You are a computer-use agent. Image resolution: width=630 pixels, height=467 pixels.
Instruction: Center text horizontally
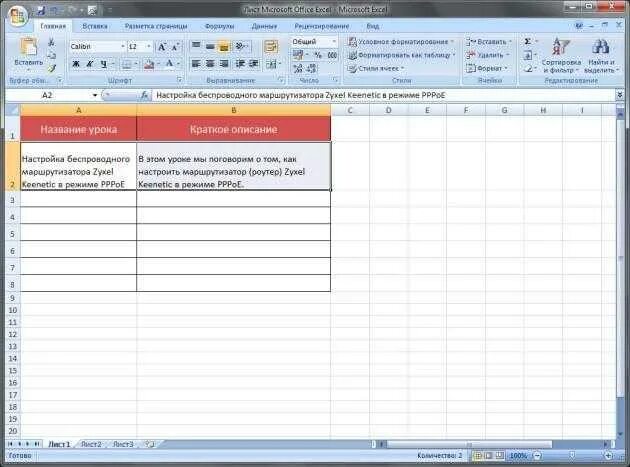tap(210, 64)
